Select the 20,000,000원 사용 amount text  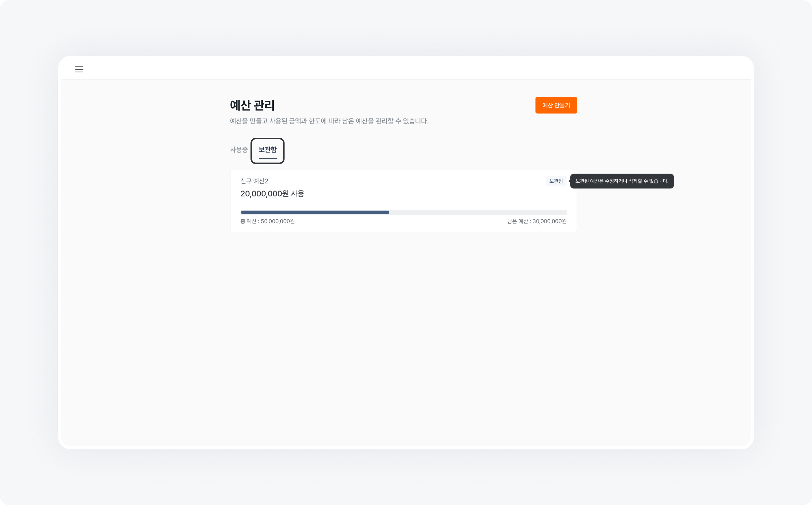click(x=272, y=194)
